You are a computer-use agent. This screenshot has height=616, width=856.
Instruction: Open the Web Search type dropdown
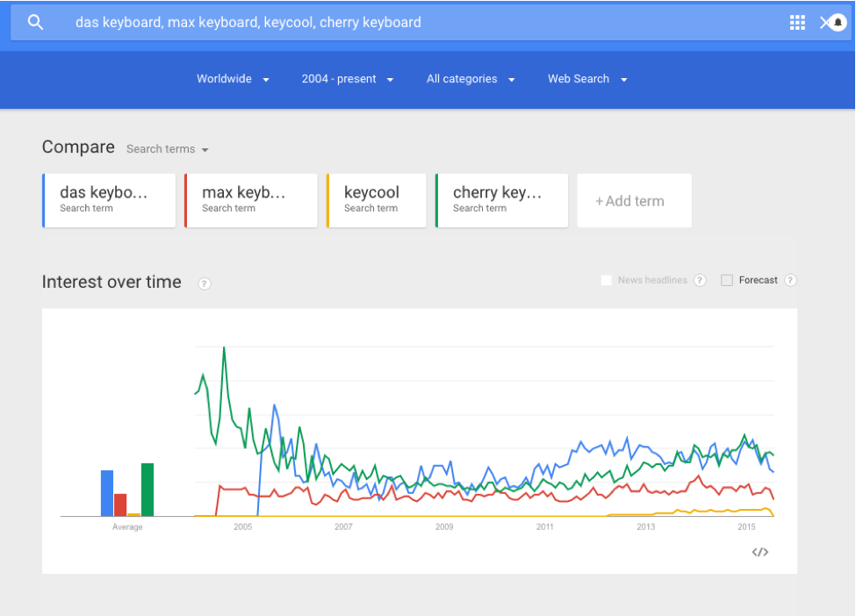coord(587,79)
